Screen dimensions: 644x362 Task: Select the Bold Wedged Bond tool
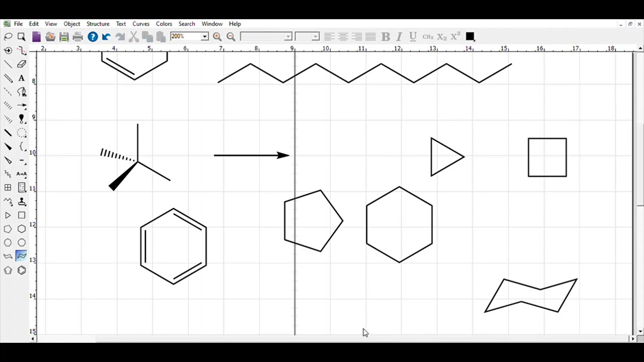point(8,147)
